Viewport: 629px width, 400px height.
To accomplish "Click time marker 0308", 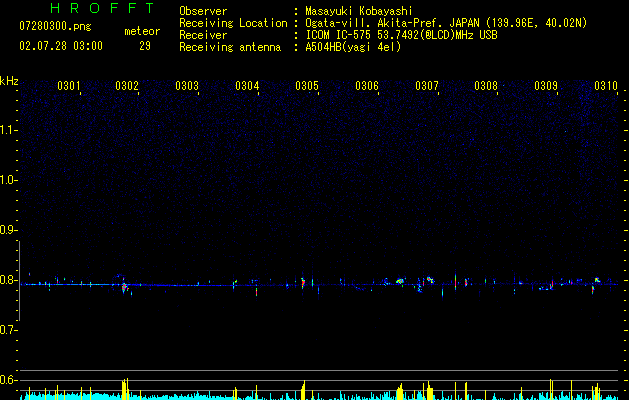I will tap(486, 85).
